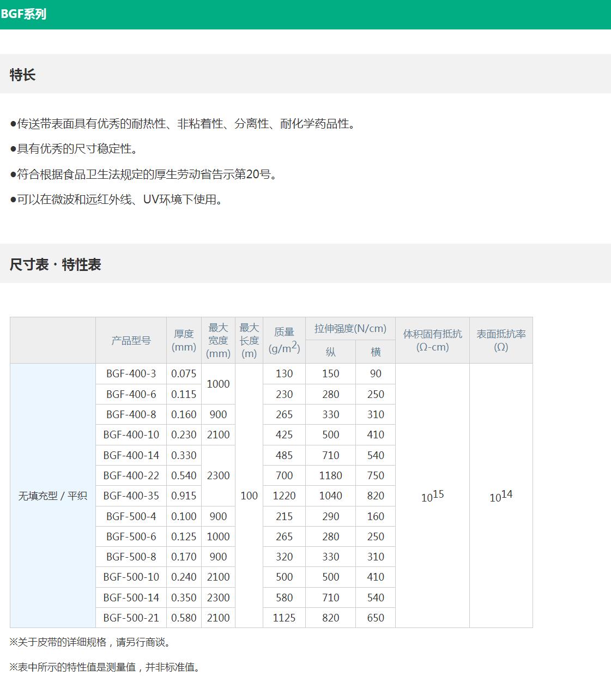The width and height of the screenshot is (611, 700).
Task: Click the 150 tensile strength value
Action: (330, 373)
